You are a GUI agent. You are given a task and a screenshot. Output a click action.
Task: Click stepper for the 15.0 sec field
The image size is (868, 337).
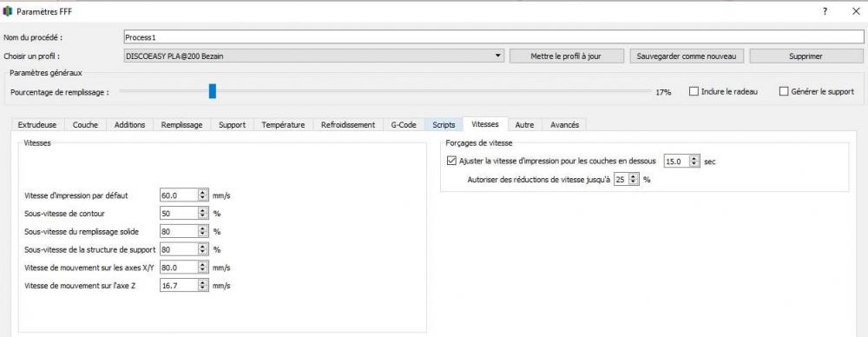(694, 162)
